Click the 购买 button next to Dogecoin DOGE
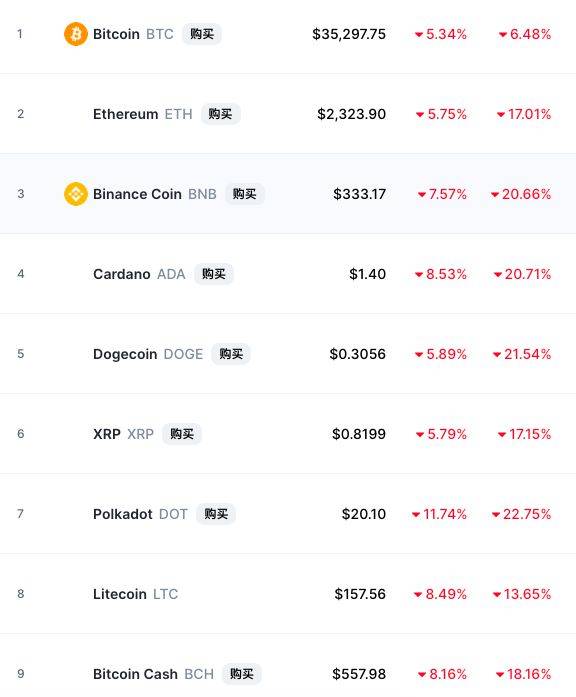The width and height of the screenshot is (576, 697). 231,354
